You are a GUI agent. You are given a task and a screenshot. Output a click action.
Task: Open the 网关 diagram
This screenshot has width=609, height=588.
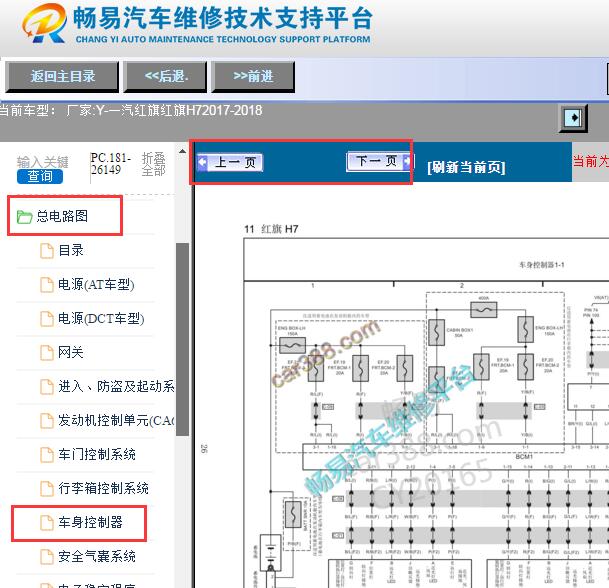pyautogui.click(x=71, y=353)
